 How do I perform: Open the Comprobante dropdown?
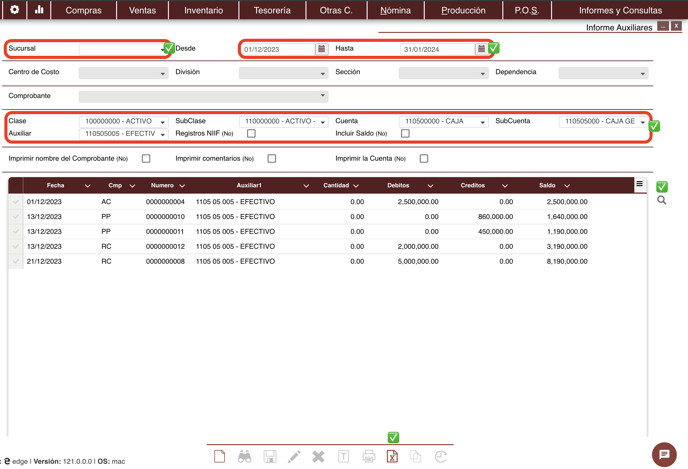click(204, 96)
